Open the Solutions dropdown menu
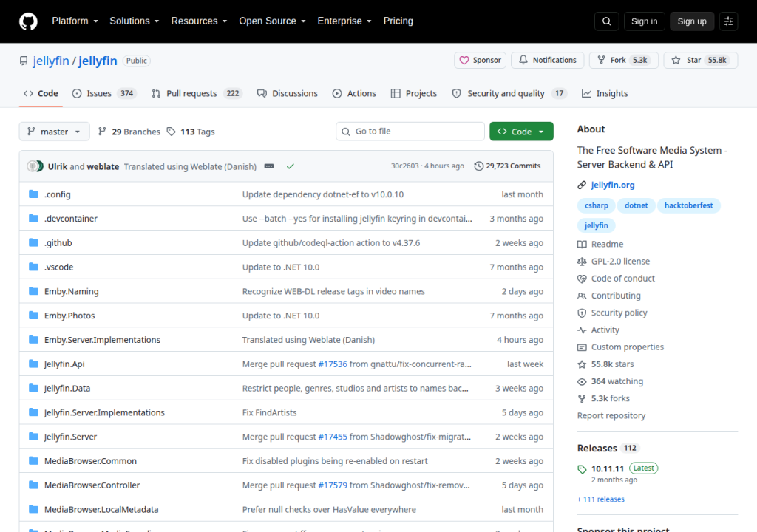The height and width of the screenshot is (532, 757). tap(135, 21)
